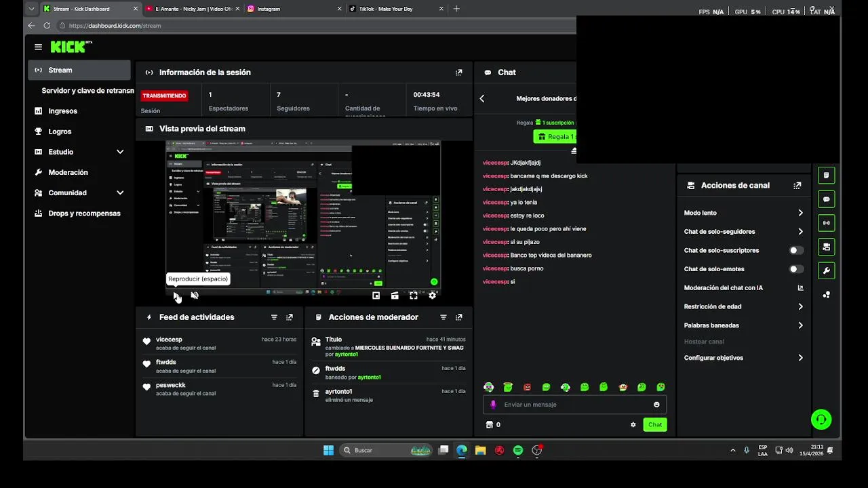Toggle the chat widget button in the right sidebar
The height and width of the screenshot is (488, 868).
pyautogui.click(x=826, y=199)
